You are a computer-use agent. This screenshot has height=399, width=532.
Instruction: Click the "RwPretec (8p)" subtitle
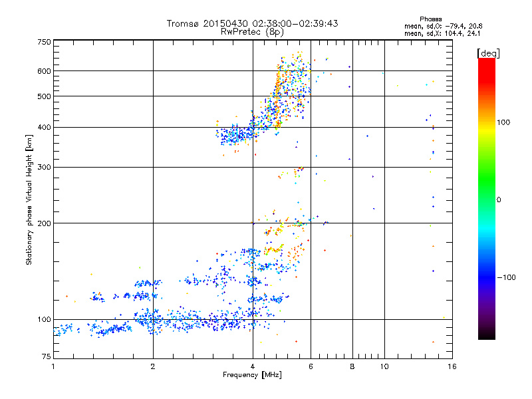[x=252, y=32]
